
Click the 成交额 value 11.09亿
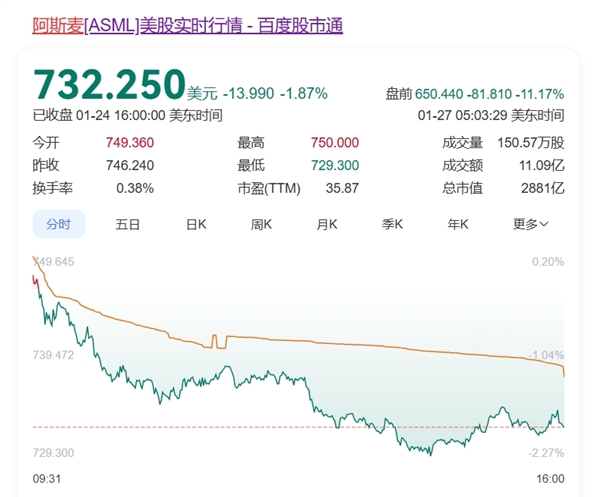[541, 165]
